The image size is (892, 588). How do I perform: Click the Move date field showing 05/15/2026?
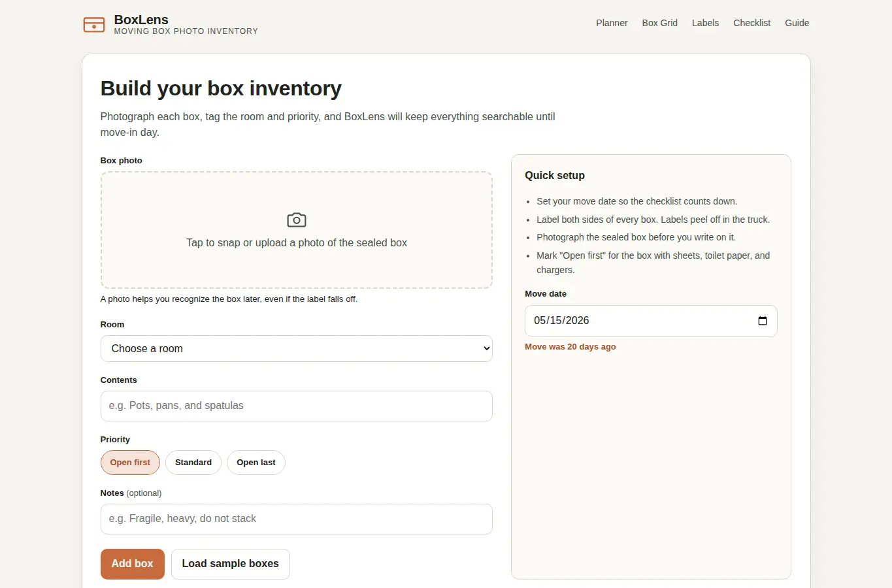[x=651, y=321]
